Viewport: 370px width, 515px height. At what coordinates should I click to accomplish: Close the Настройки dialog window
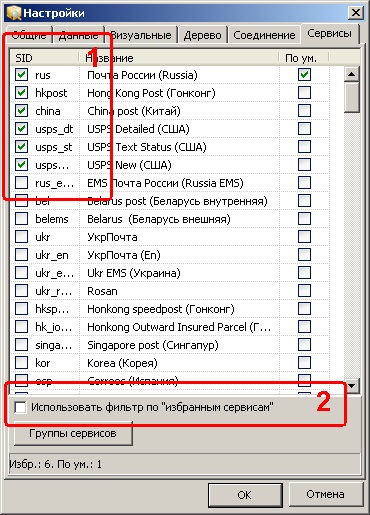[356, 13]
